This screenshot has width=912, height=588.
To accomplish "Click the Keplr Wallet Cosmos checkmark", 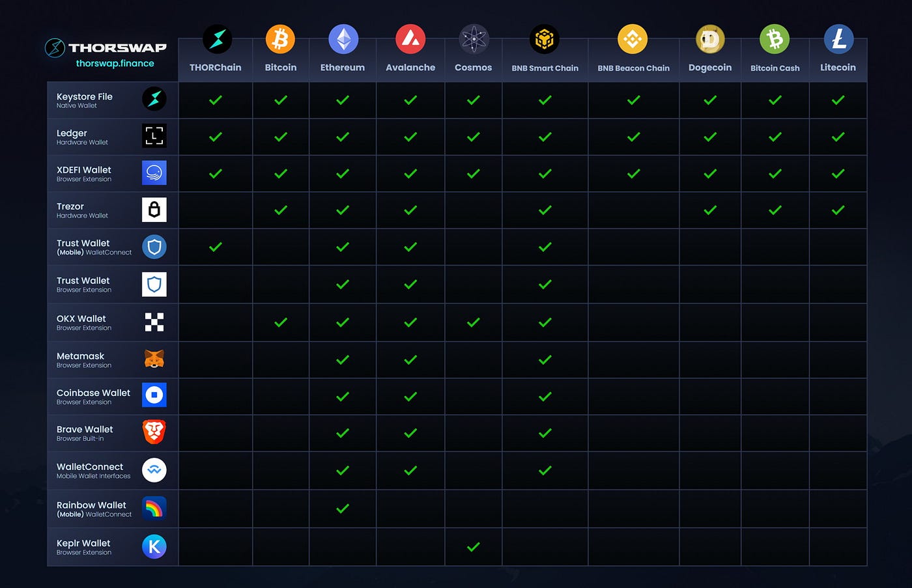I will [x=474, y=546].
